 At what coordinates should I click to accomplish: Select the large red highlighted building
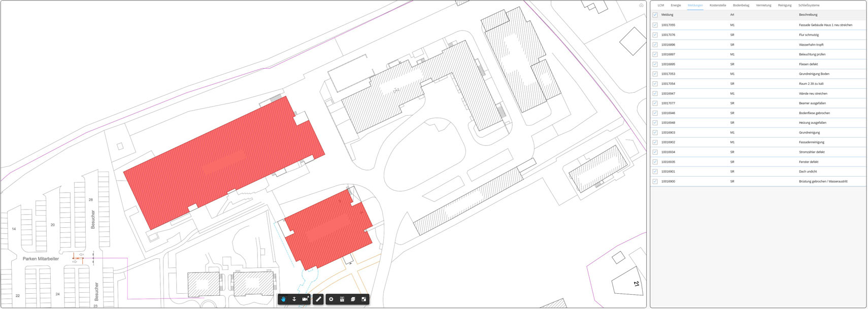pos(223,162)
